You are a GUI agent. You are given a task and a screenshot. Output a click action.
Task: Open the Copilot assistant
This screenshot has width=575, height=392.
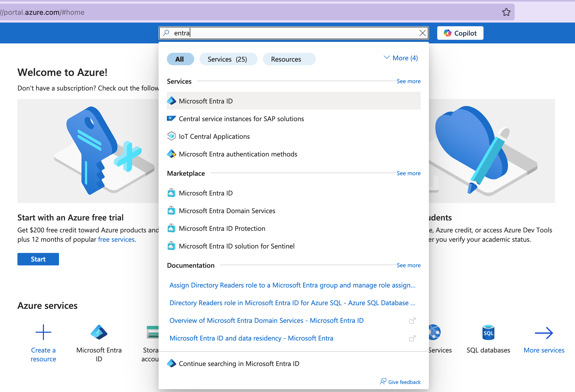tap(460, 33)
